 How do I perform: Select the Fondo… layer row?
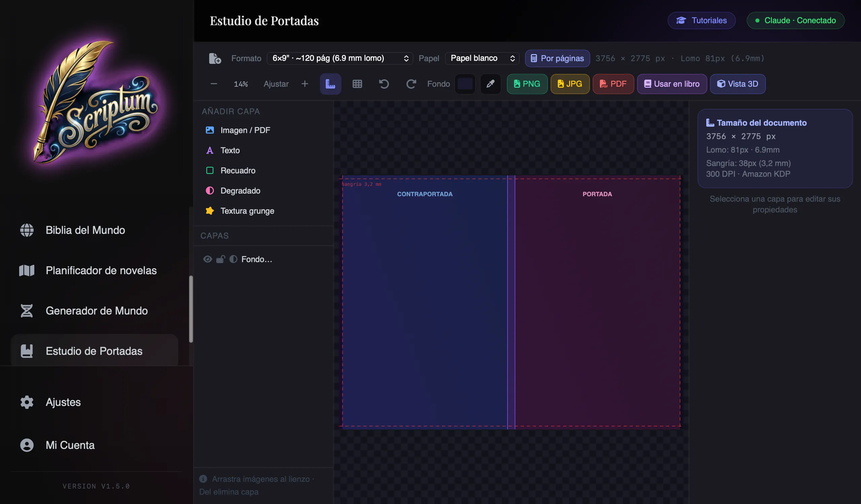coord(263,259)
